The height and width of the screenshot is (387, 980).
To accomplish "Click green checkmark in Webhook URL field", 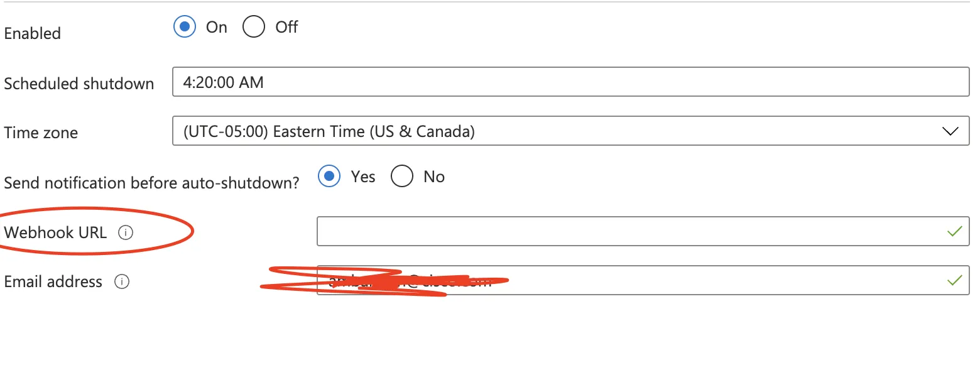I will point(954,232).
